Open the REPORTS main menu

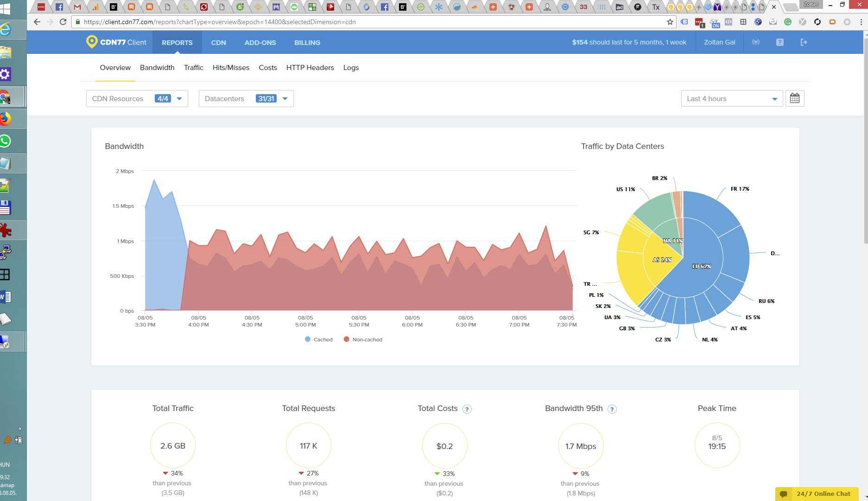pos(177,42)
